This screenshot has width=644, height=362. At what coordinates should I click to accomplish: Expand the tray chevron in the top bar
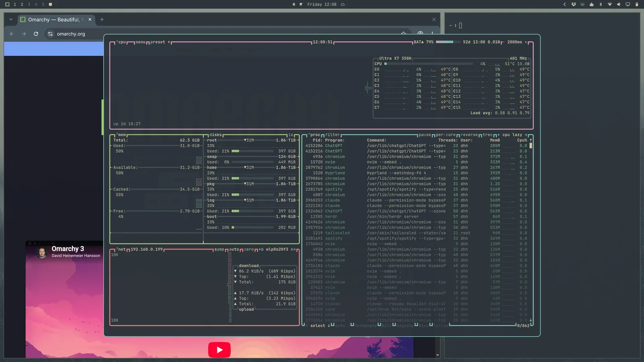[565, 4]
